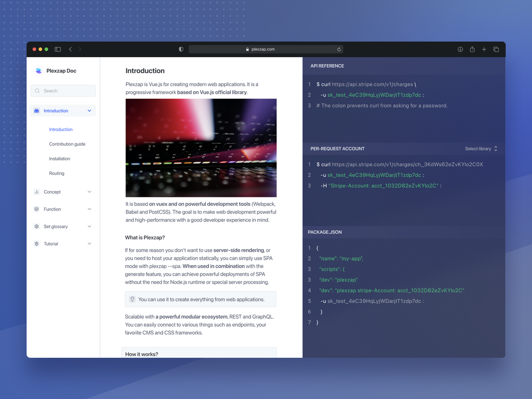Screen dimensions: 532x399
Task: Click the Introduction article heading
Action: [145, 71]
